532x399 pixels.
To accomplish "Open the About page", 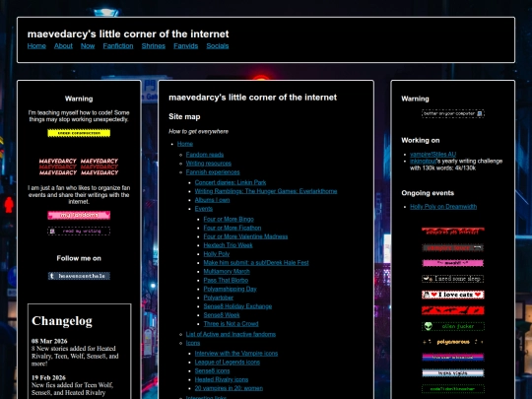I will (x=63, y=45).
